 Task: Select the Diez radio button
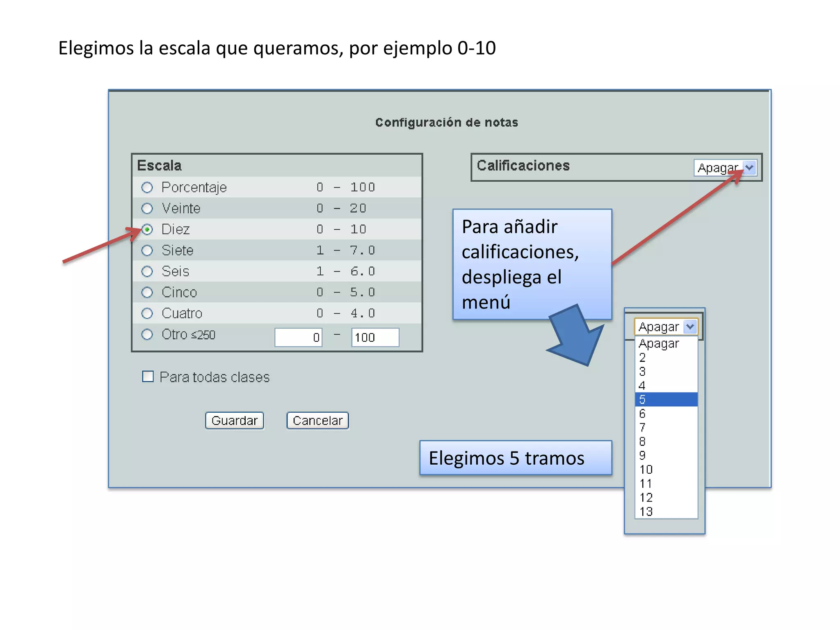point(147,229)
